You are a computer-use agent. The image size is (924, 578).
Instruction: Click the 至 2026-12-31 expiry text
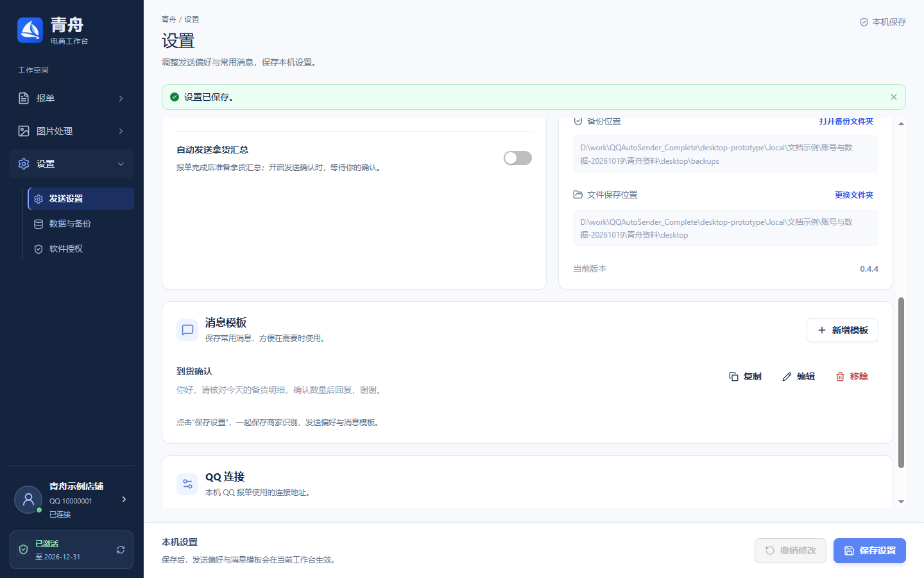(58, 557)
